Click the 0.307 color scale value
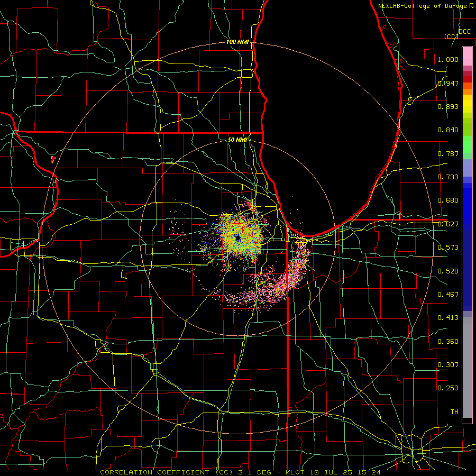This screenshot has width=476, height=476. pyautogui.click(x=448, y=365)
